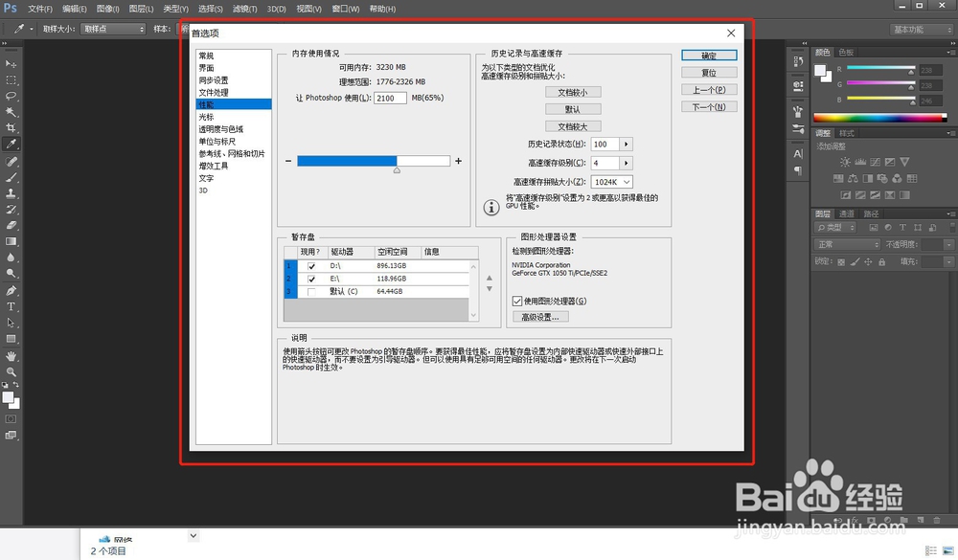Select the Healing Brush tool
This screenshot has width=958, height=560.
[x=11, y=161]
